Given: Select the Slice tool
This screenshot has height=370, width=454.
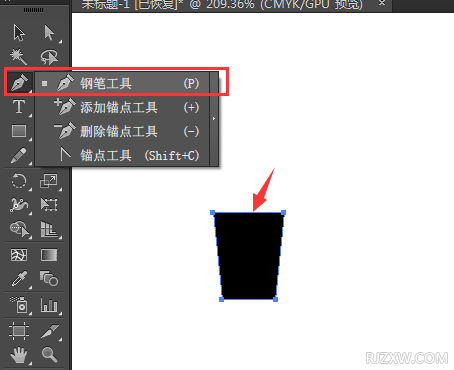Looking at the screenshot, I should coord(50,331).
